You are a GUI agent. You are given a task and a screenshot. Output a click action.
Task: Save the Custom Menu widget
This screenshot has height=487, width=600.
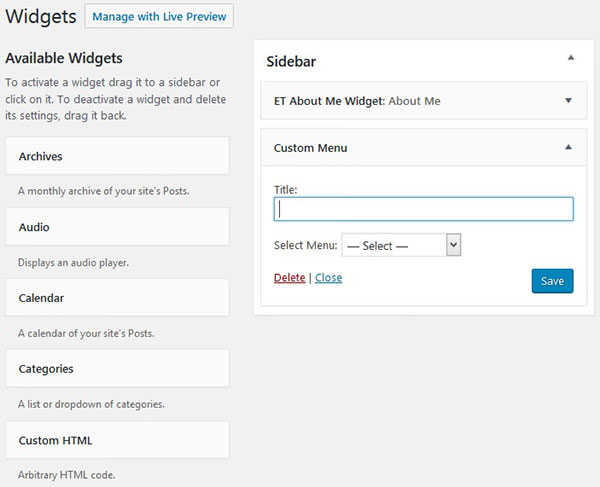point(552,281)
